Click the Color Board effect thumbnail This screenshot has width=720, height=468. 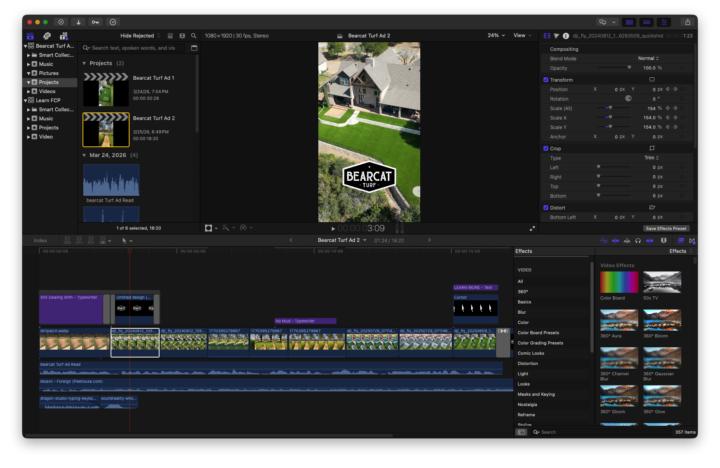pos(619,282)
